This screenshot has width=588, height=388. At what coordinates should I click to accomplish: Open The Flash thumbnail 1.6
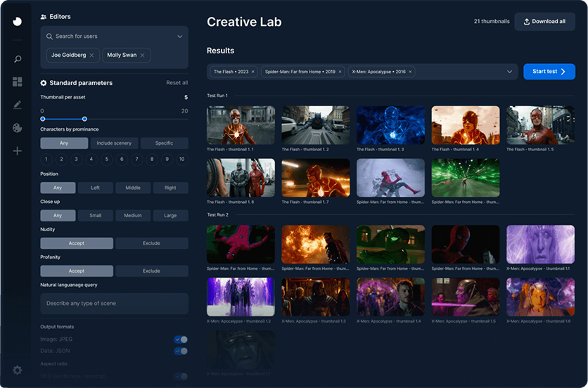(x=241, y=178)
